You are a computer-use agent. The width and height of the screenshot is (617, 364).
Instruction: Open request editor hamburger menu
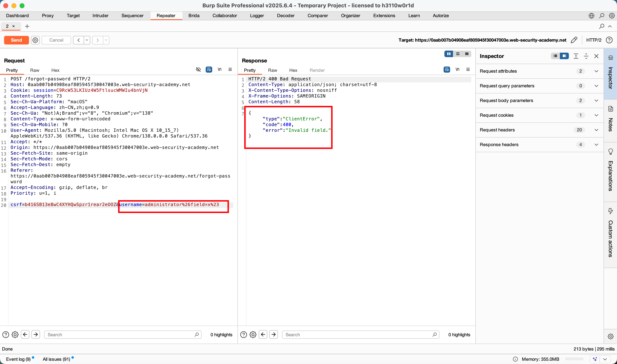(230, 69)
